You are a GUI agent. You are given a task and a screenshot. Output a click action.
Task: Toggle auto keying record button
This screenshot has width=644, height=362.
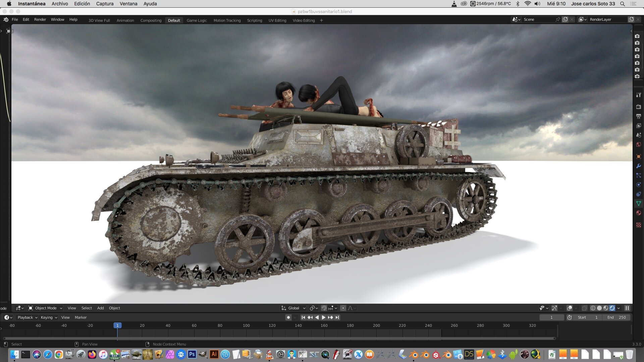[288, 317]
